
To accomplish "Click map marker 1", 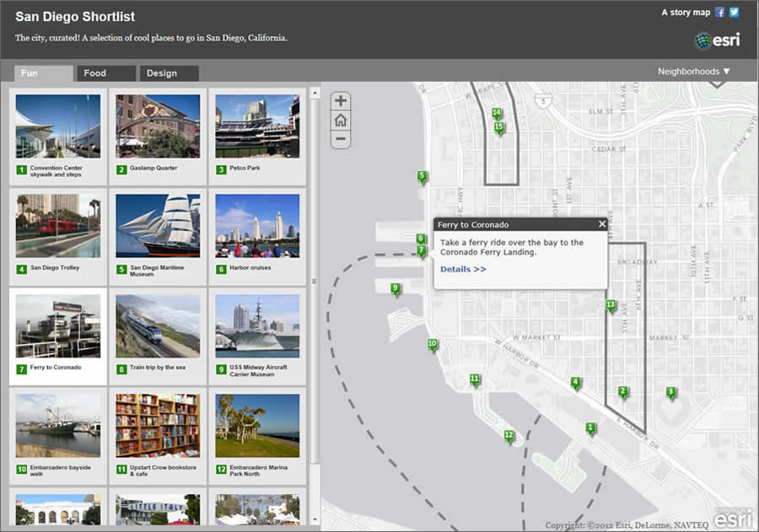I will (x=590, y=428).
